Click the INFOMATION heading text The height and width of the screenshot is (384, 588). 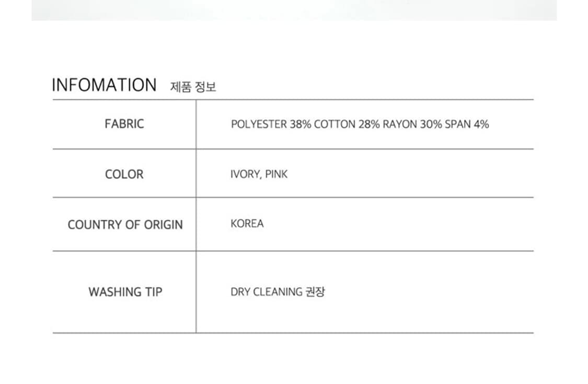point(104,85)
